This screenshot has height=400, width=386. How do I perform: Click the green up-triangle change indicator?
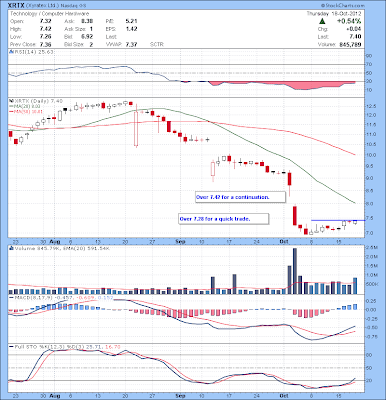pyautogui.click(x=322, y=21)
